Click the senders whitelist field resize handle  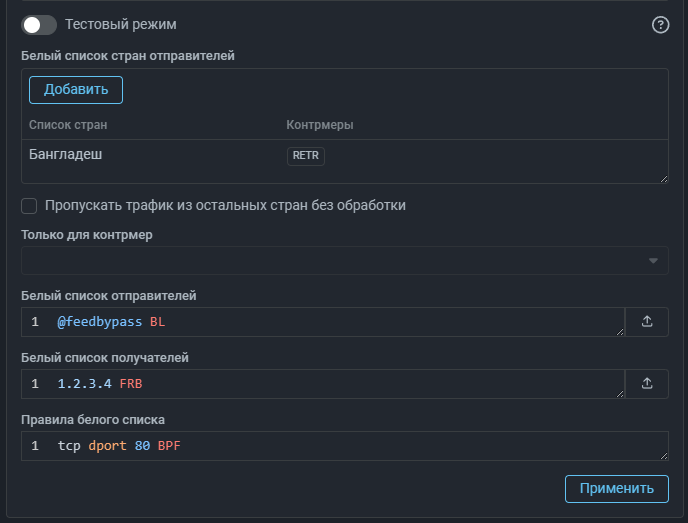coord(620,332)
